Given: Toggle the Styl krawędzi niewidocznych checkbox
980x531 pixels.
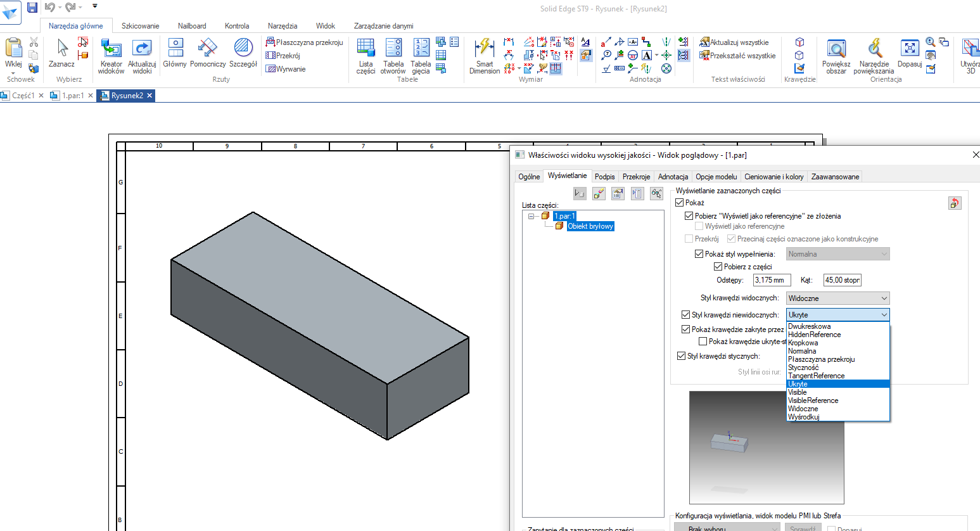Looking at the screenshot, I should point(685,315).
